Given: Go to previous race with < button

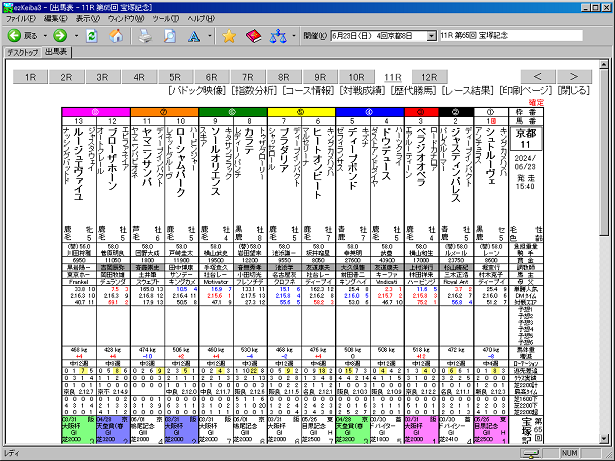Looking at the screenshot, I should [x=538, y=77].
